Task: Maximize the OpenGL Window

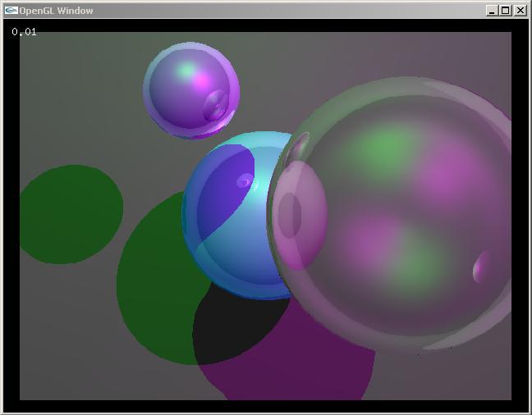Action: pos(505,11)
